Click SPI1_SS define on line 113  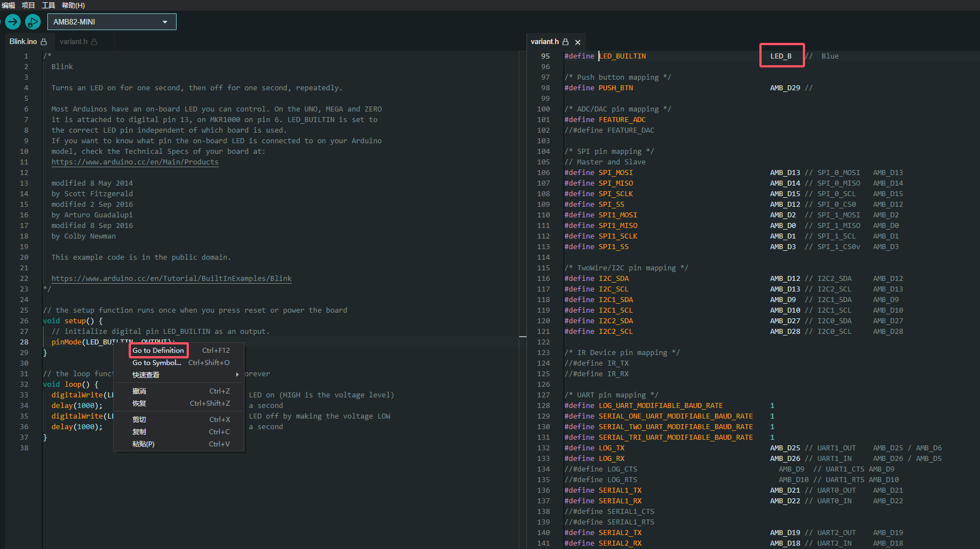[x=614, y=247]
